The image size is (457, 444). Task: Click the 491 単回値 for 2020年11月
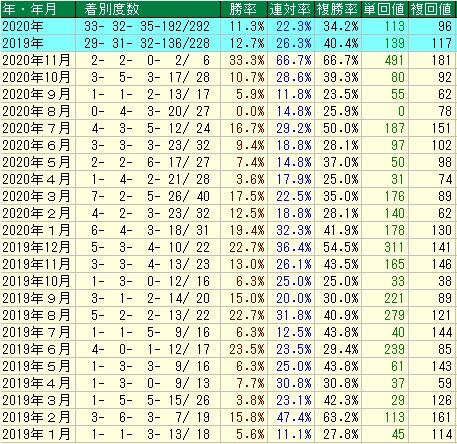click(x=394, y=60)
